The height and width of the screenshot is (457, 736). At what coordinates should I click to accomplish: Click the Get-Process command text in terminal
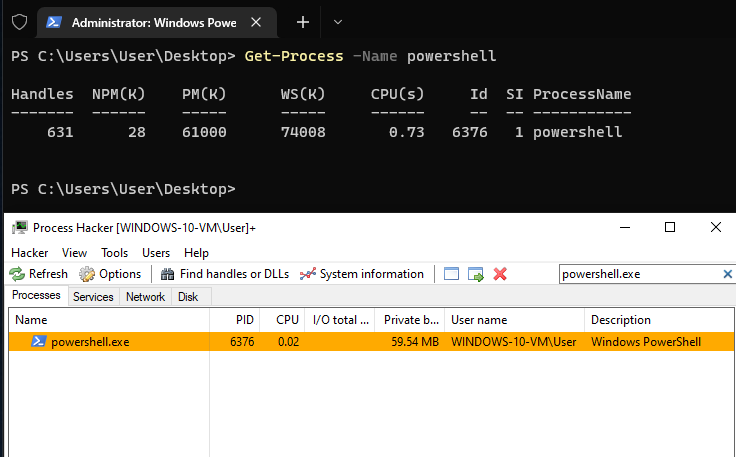click(x=294, y=56)
